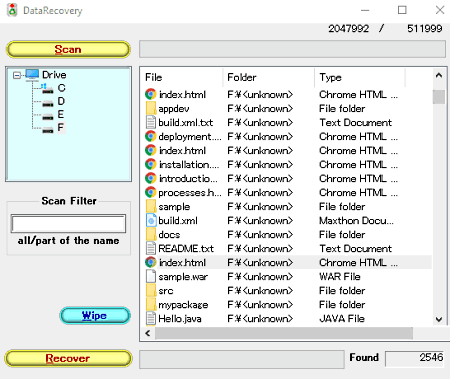Image resolution: width=450 pixels, height=379 pixels.
Task: Click Chrome icon of introductio file
Action: click(x=151, y=178)
